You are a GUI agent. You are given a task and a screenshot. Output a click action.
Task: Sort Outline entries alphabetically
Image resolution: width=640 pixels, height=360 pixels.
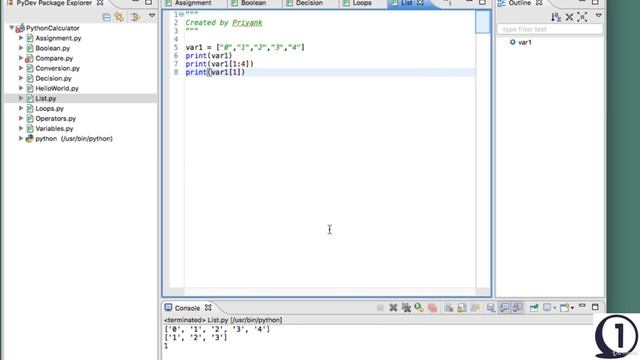pyautogui.click(x=556, y=17)
